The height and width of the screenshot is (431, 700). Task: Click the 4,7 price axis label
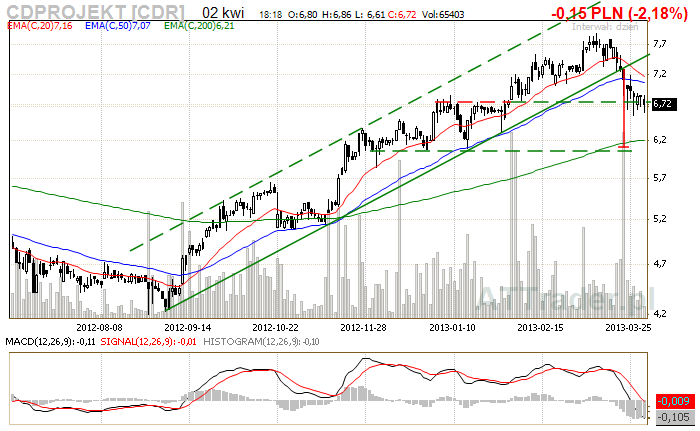(x=660, y=264)
